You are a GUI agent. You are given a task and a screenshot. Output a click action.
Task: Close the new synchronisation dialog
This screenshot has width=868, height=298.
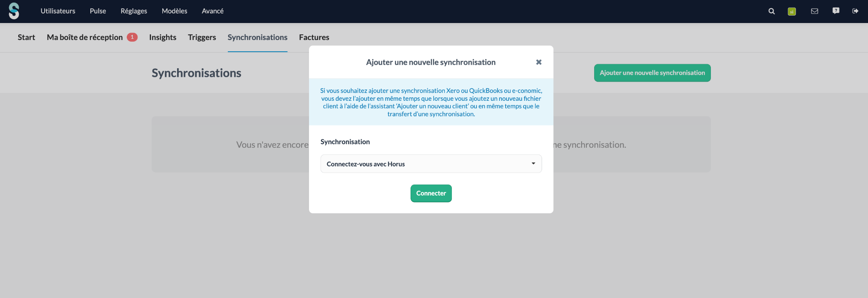539,62
